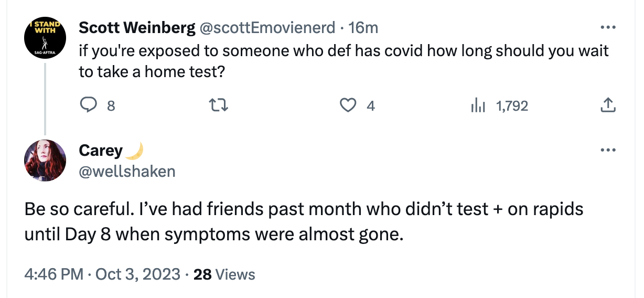Go to Carey's profile via display name
The height and width of the screenshot is (298, 644).
[x=101, y=151]
